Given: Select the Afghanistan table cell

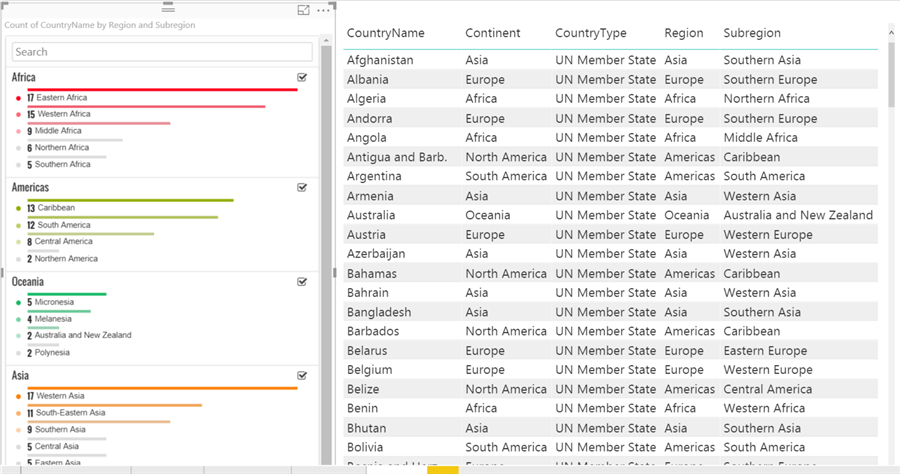Looking at the screenshot, I should tap(380, 60).
